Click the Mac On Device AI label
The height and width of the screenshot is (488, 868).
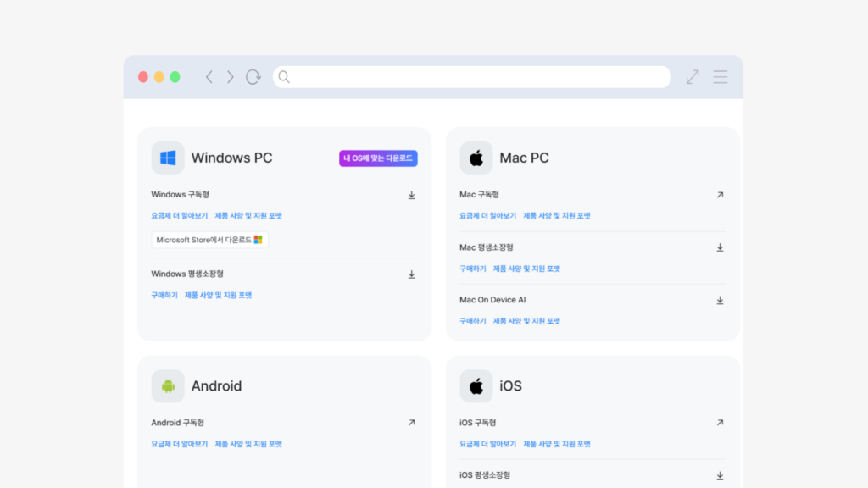(492, 300)
